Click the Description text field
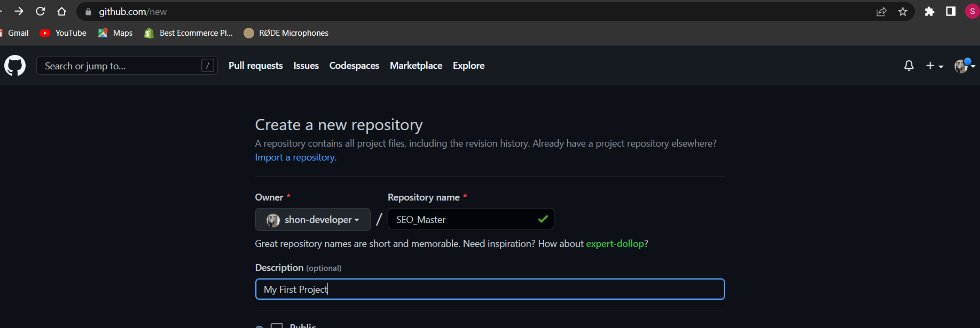The width and height of the screenshot is (980, 328). (x=490, y=289)
